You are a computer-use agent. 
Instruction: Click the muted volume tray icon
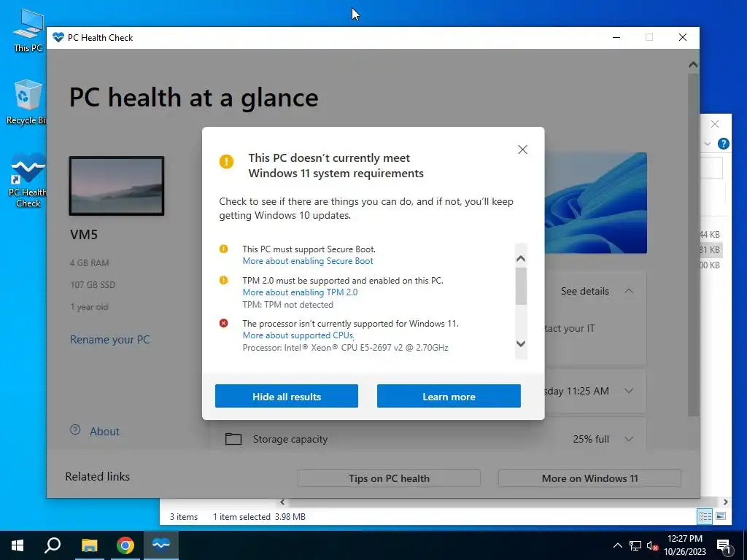click(652, 545)
